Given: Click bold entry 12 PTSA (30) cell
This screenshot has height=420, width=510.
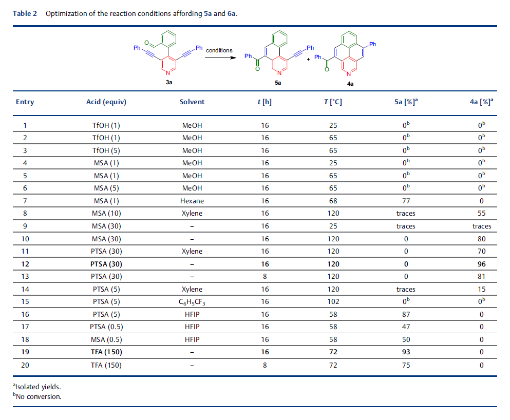Looking at the screenshot, I should tap(106, 264).
